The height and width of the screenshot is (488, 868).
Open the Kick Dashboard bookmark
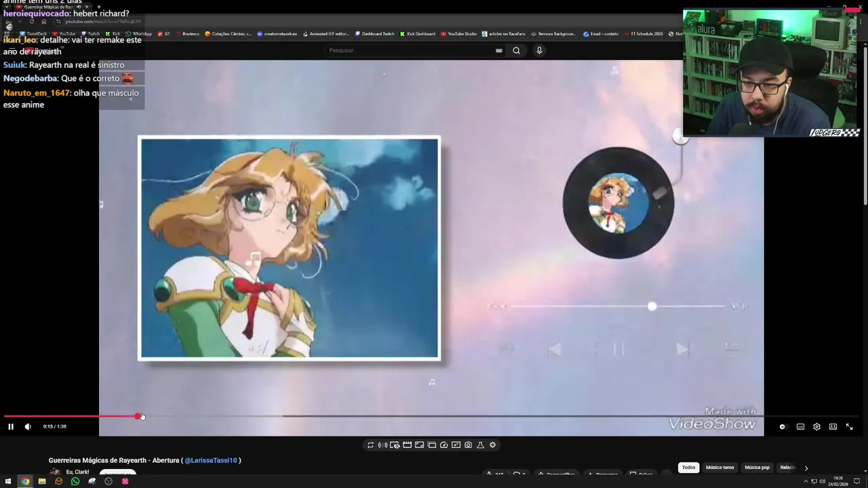pyautogui.click(x=418, y=34)
